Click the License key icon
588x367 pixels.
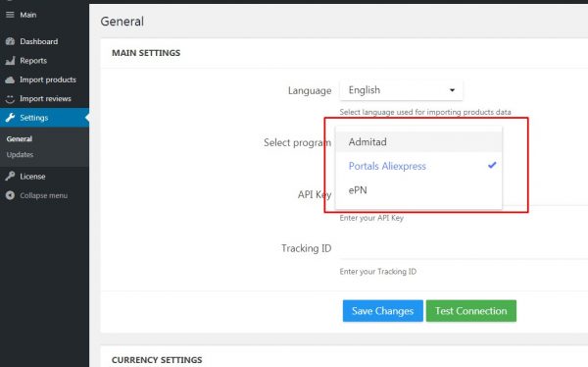coord(10,177)
